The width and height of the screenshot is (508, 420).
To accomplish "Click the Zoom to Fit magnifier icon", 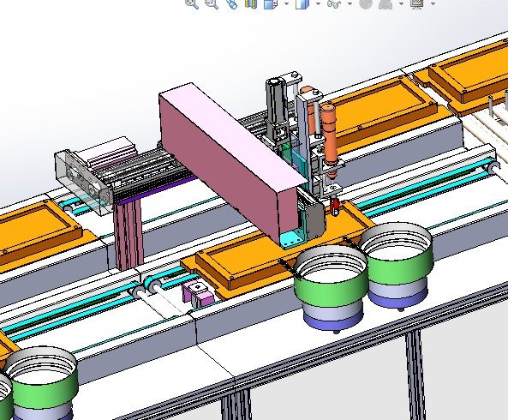I will point(192,3).
